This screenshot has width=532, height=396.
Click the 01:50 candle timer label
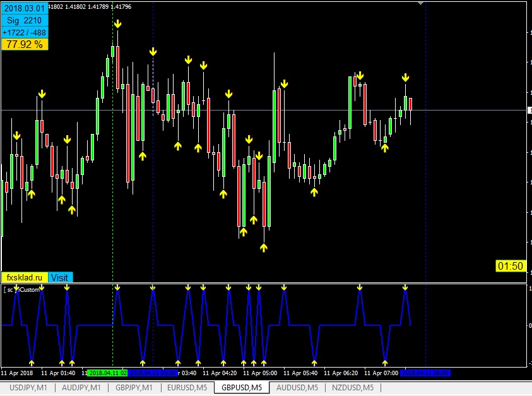511,266
